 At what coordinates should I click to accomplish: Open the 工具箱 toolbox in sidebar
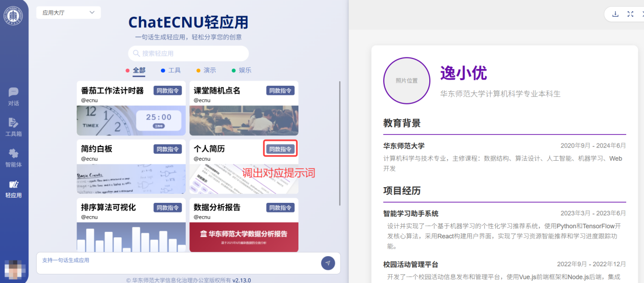point(13,127)
